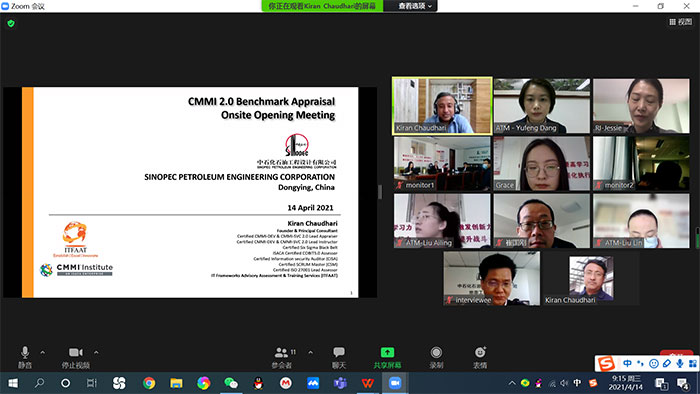Open Cortana circle on taskbar
The width and height of the screenshot is (700, 394).
66,383
